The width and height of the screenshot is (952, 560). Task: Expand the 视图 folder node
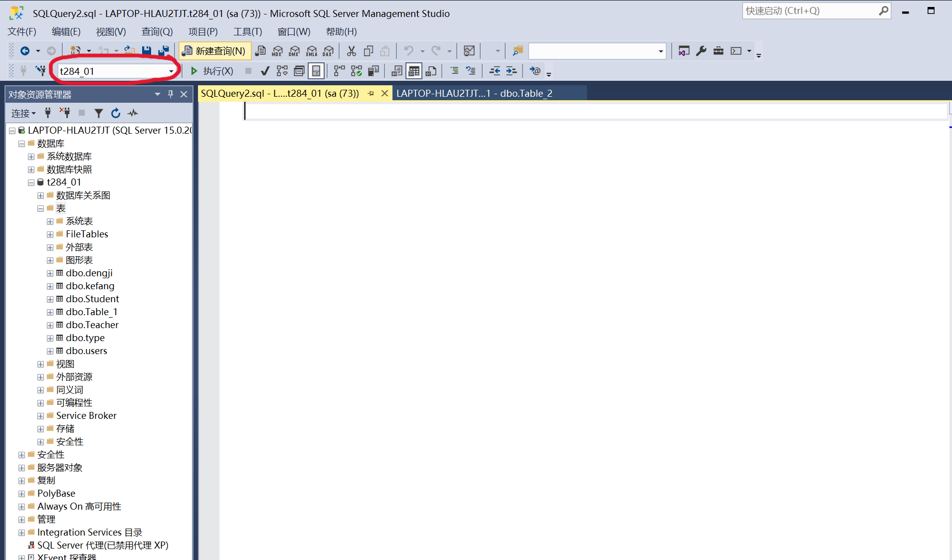tap(40, 364)
